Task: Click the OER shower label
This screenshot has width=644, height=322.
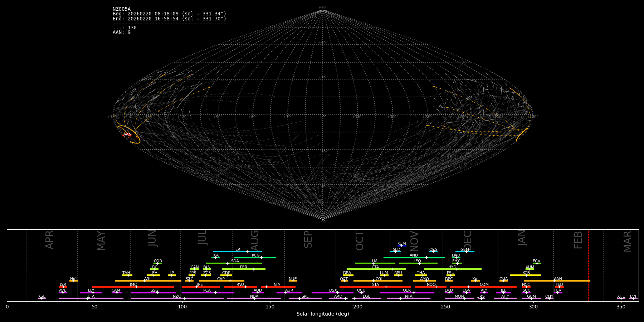Action: coord(407,291)
